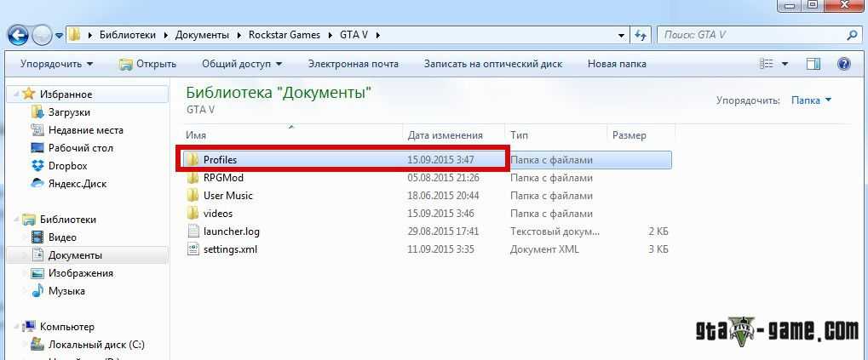This screenshot has height=360, width=868.
Task: Open Компьютер in the sidebar
Action: 67,326
